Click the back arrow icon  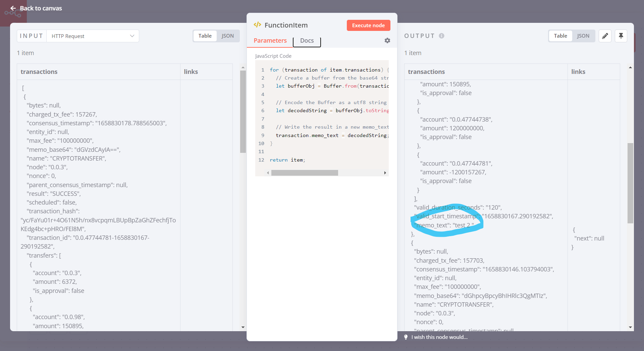13,8
